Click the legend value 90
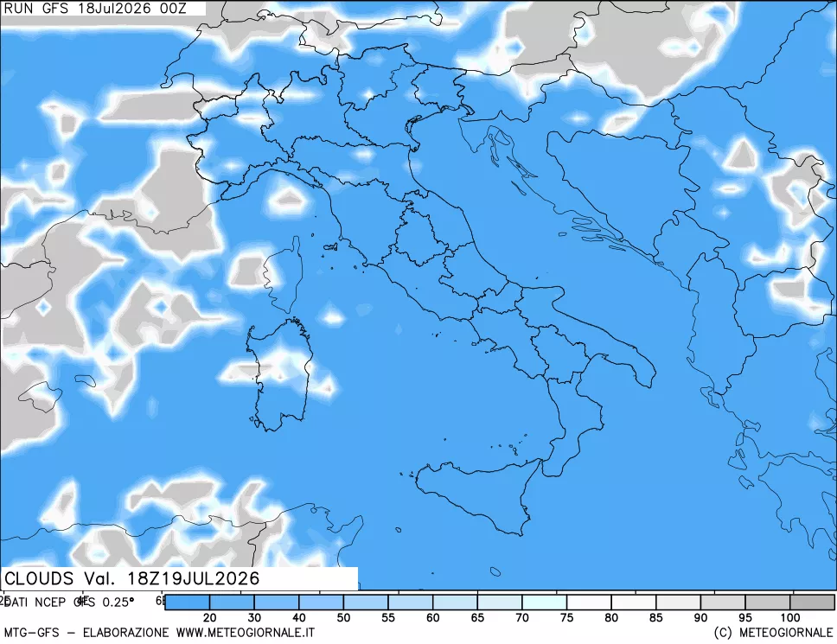Screen dimensions: 837x644 click(x=700, y=618)
